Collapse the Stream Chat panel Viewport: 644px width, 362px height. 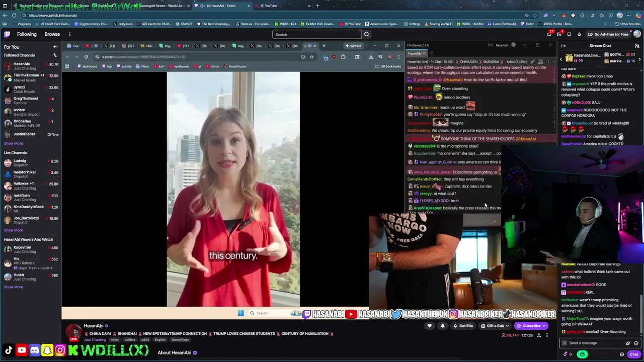[563, 46]
